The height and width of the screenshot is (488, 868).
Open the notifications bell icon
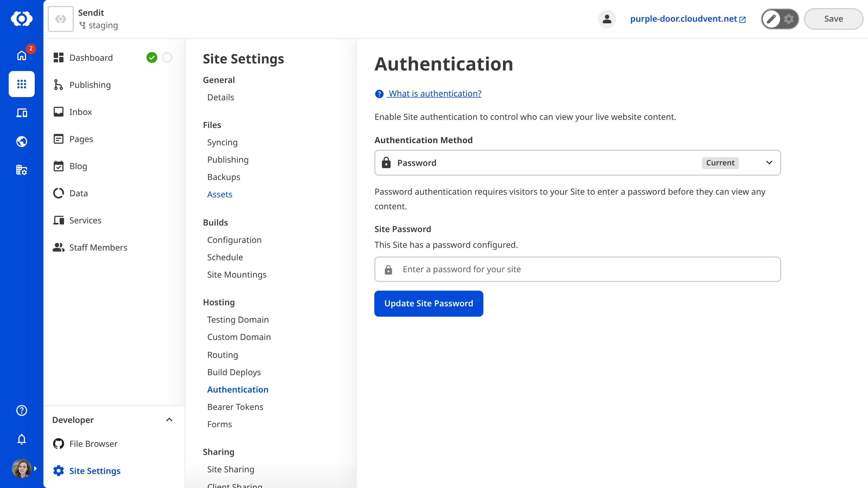click(x=22, y=439)
